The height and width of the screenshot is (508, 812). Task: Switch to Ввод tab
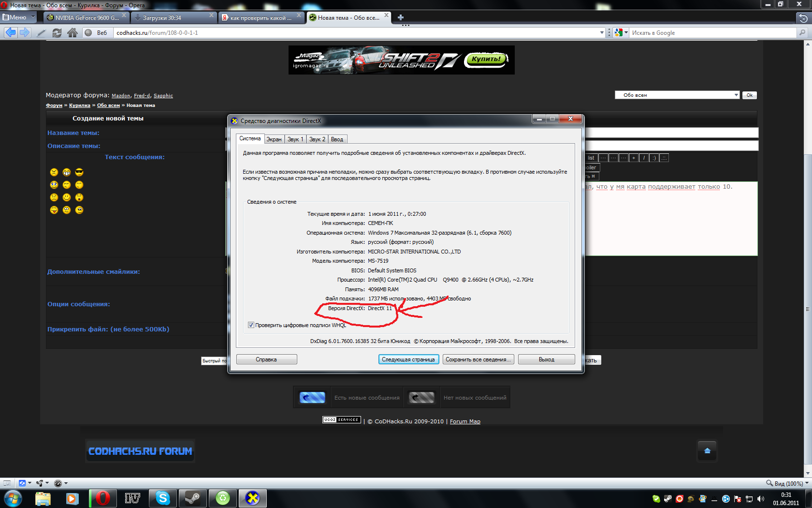click(x=337, y=139)
